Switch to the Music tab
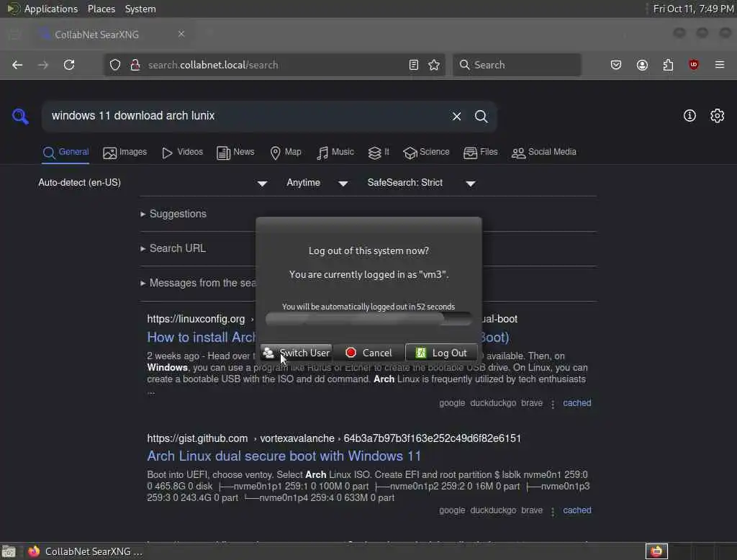Viewport: 737px width, 560px height. tap(335, 153)
